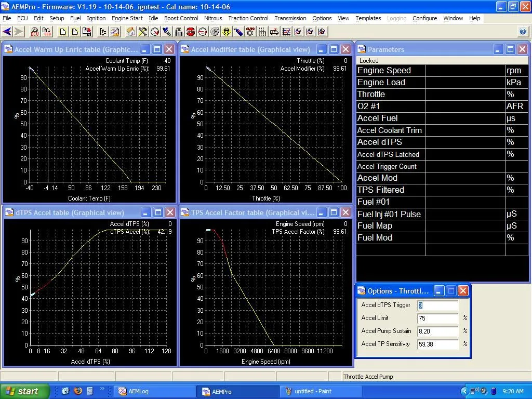Viewport: 532px width, 399px height.
Task: Click the new file toolbar icon
Action: click(x=63, y=32)
